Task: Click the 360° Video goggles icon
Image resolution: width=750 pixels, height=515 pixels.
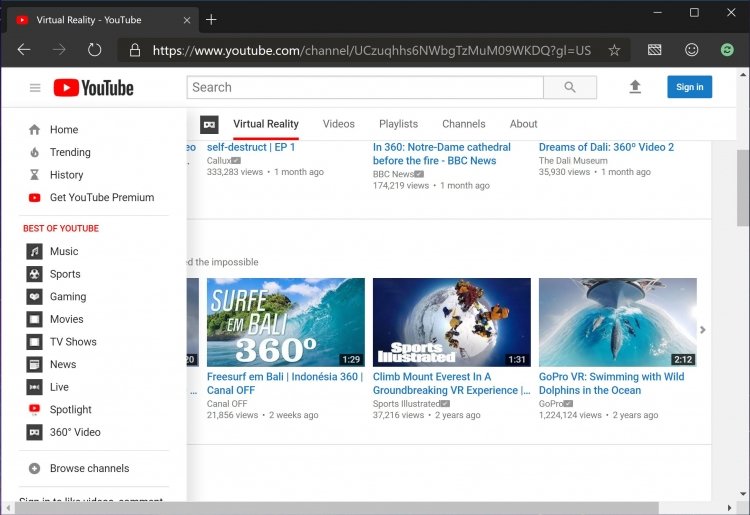Action: coord(34,432)
